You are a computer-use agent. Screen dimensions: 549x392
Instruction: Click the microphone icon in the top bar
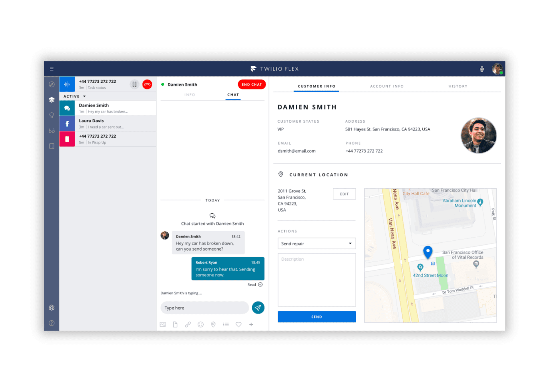click(482, 69)
